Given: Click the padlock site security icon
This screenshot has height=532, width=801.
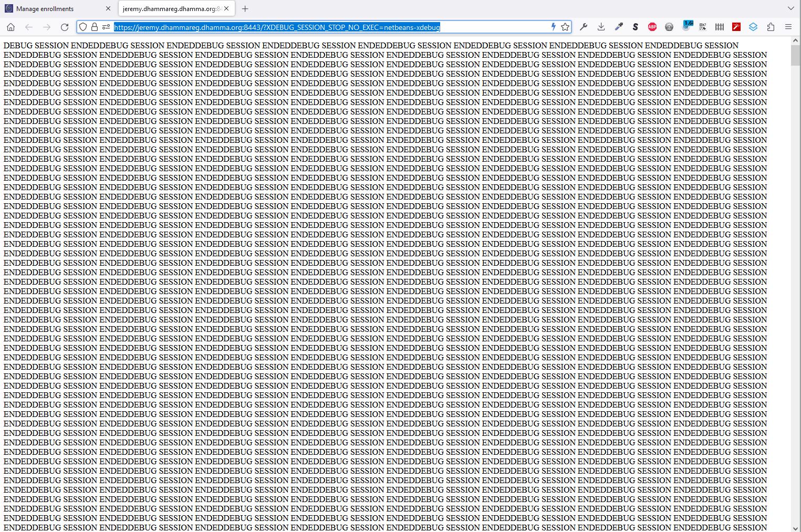Looking at the screenshot, I should (x=95, y=27).
